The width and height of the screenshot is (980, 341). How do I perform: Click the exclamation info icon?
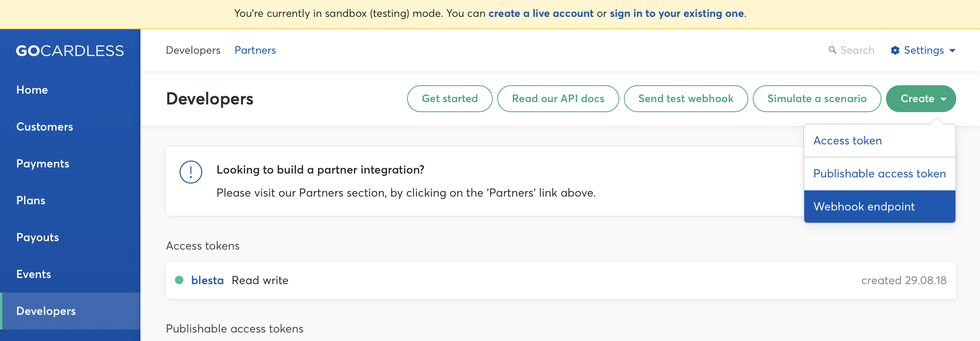coord(191,172)
